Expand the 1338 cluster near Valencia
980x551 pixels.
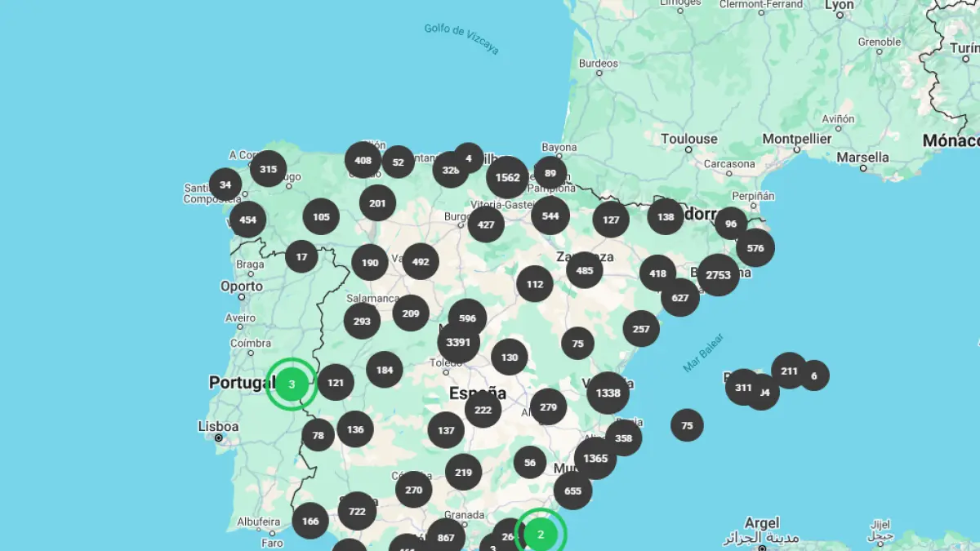pyautogui.click(x=608, y=393)
